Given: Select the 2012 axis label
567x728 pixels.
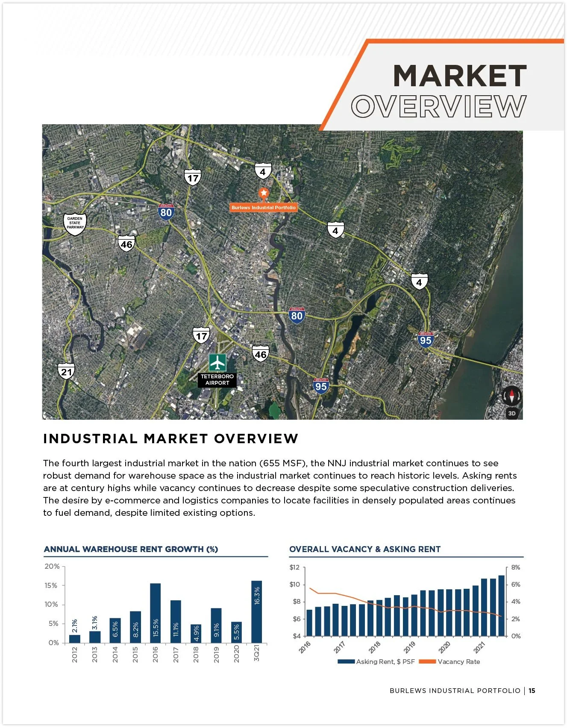Looking at the screenshot, I should tap(74, 655).
